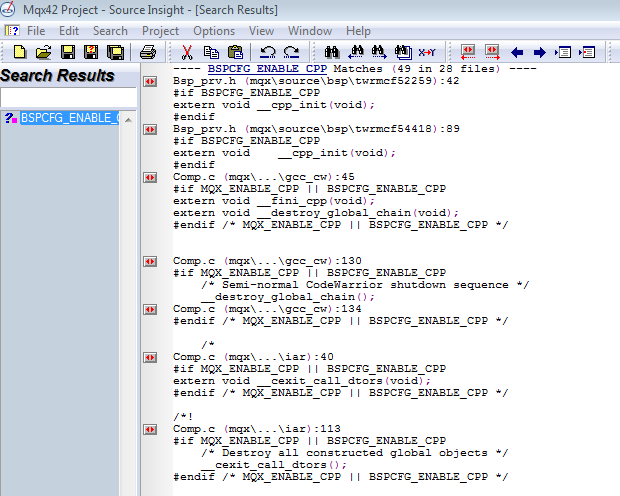Click the Go Back blue arrow

point(517,52)
